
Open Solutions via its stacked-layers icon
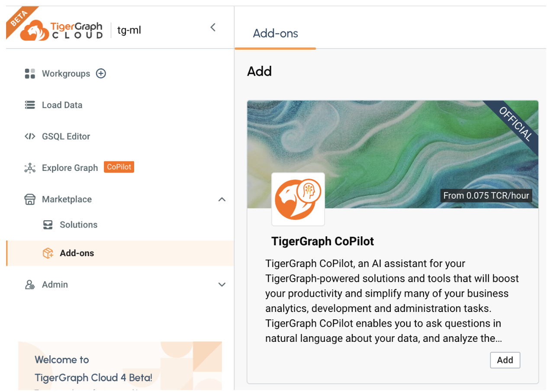click(x=47, y=225)
